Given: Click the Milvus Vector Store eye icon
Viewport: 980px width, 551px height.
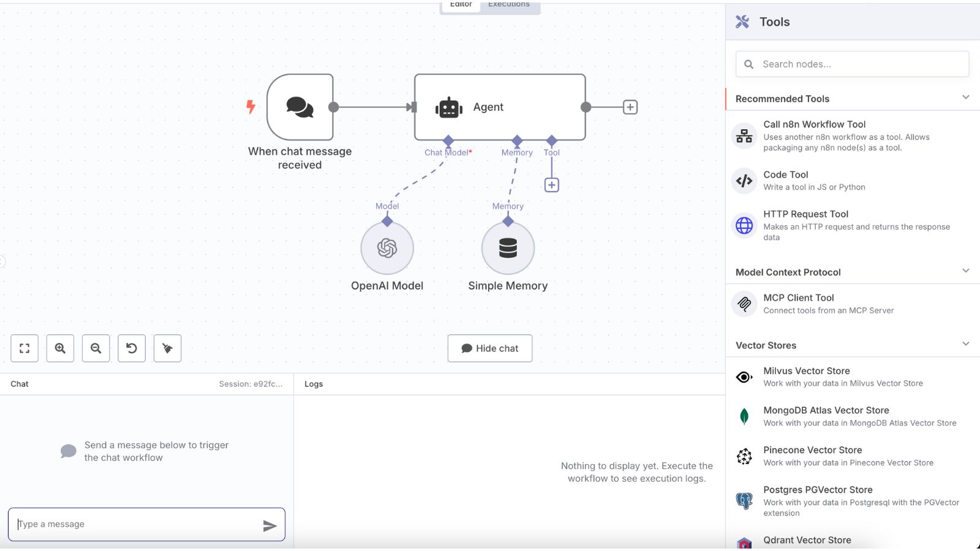Looking at the screenshot, I should (x=744, y=377).
